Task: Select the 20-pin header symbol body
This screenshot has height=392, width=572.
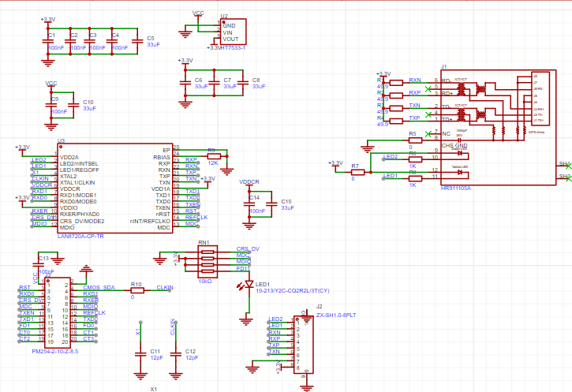Action: (58, 312)
